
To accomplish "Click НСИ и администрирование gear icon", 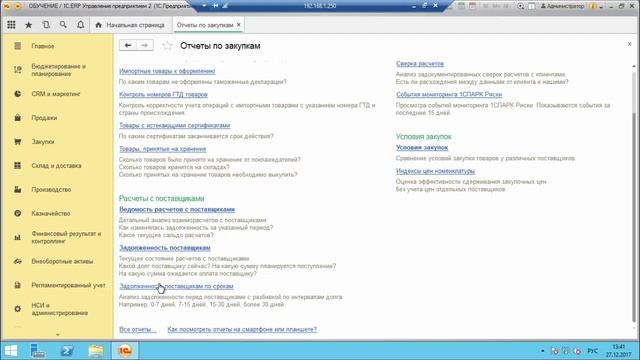I will pyautogui.click(x=18, y=309).
